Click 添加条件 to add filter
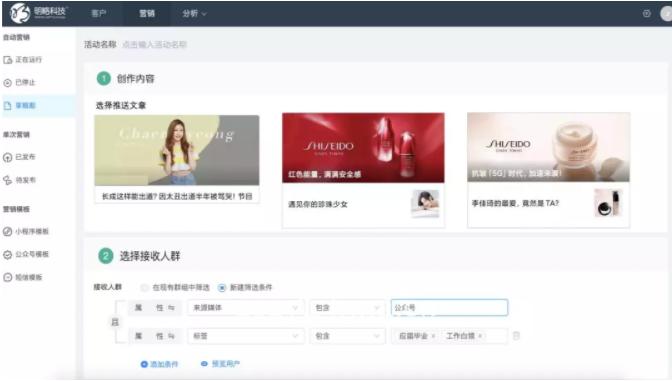This screenshot has height=381, width=672. [x=159, y=364]
